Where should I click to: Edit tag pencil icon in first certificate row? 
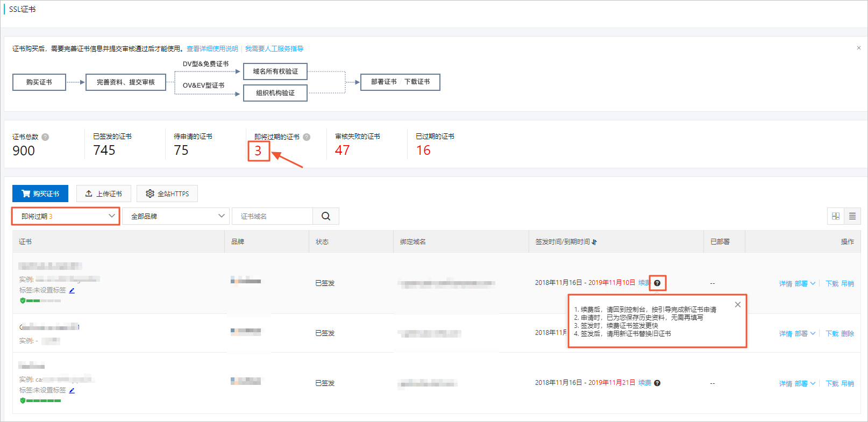coord(72,290)
